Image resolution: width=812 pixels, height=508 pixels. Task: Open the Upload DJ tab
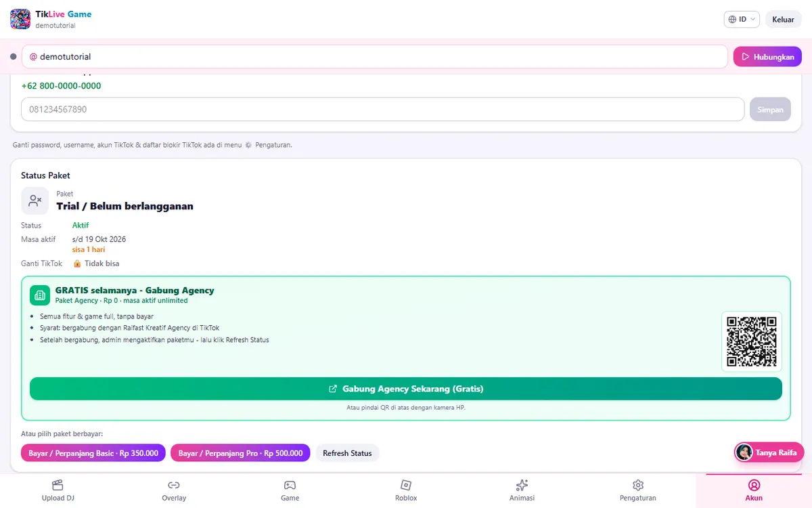pyautogui.click(x=58, y=490)
